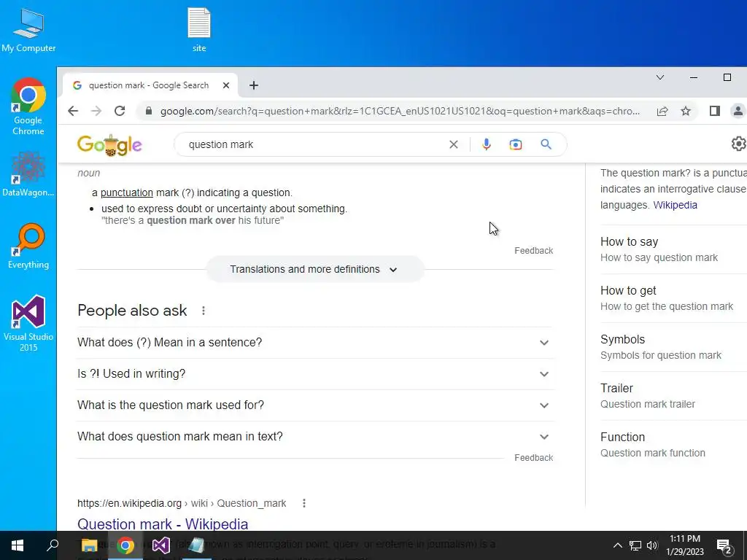Image resolution: width=747 pixels, height=560 pixels.
Task: Select the 'How to say' related topic
Action: [673, 249]
